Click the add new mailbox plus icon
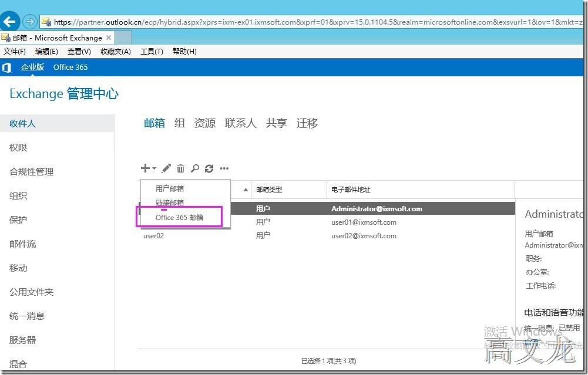Viewport: 588px width, 375px height. (145, 168)
